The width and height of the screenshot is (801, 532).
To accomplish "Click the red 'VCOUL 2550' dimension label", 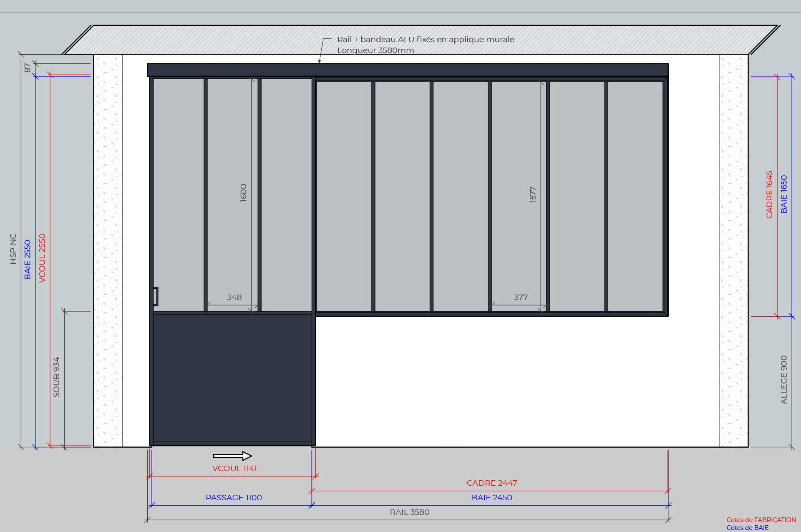I will coord(42,258).
